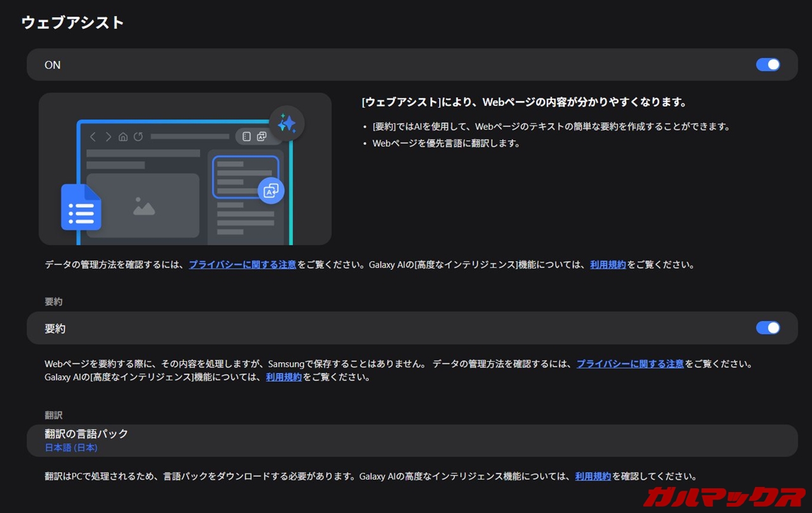Disable the 要約 toggle switch

click(768, 328)
